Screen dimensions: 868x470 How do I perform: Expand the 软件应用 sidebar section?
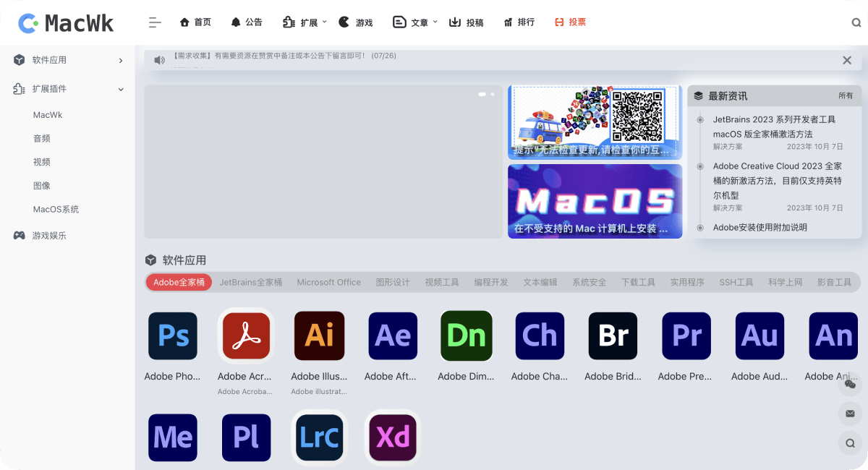[x=68, y=60]
